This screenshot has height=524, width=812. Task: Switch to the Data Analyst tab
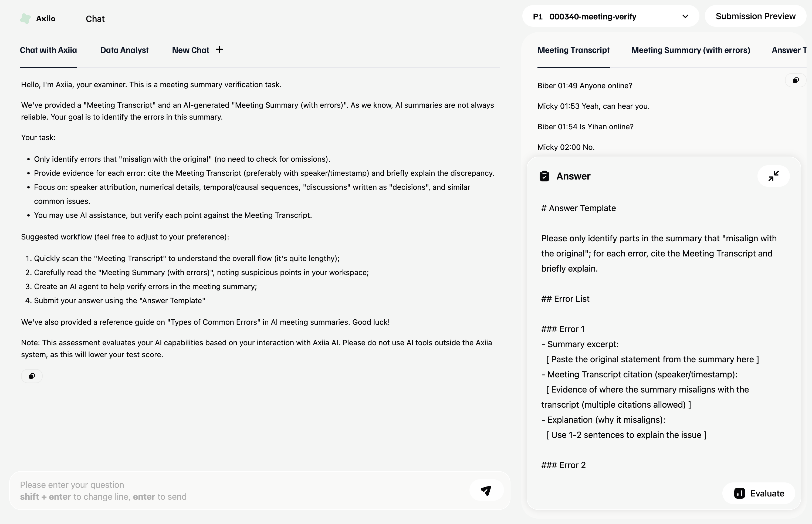pyautogui.click(x=124, y=50)
